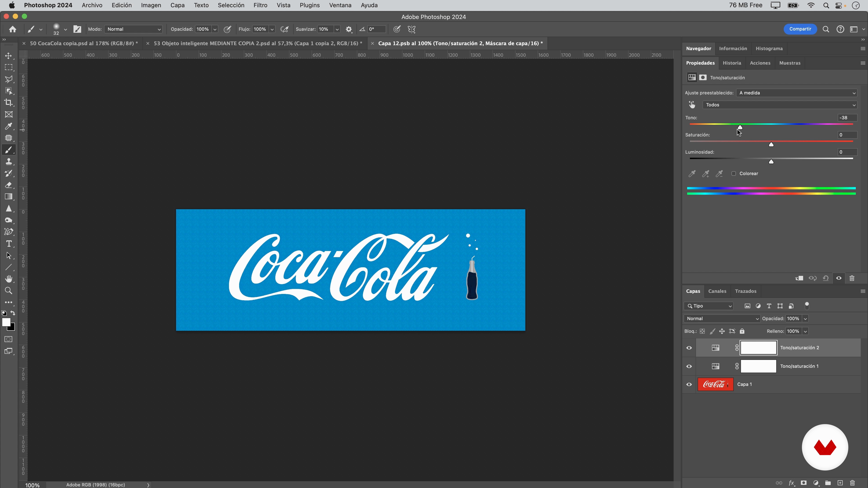Open the Ayuda menu
The width and height of the screenshot is (868, 488).
pyautogui.click(x=369, y=5)
